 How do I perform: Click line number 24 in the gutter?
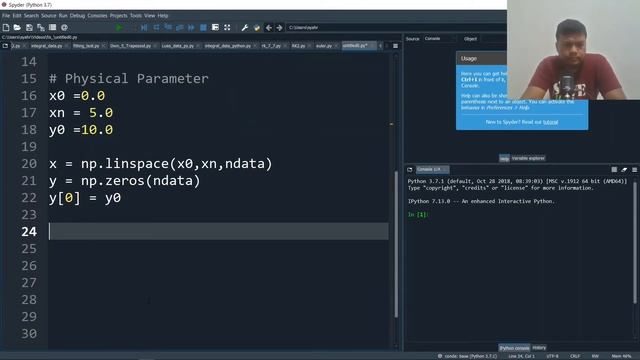(29, 232)
